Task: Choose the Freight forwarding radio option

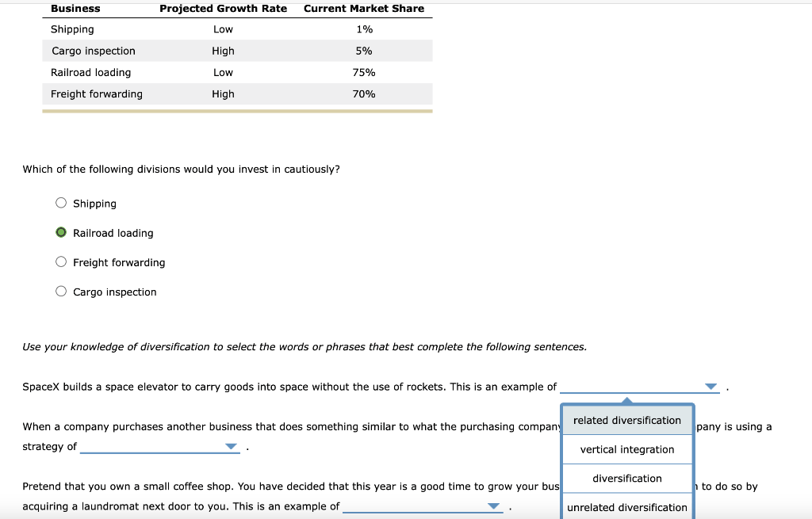Action: (x=61, y=261)
